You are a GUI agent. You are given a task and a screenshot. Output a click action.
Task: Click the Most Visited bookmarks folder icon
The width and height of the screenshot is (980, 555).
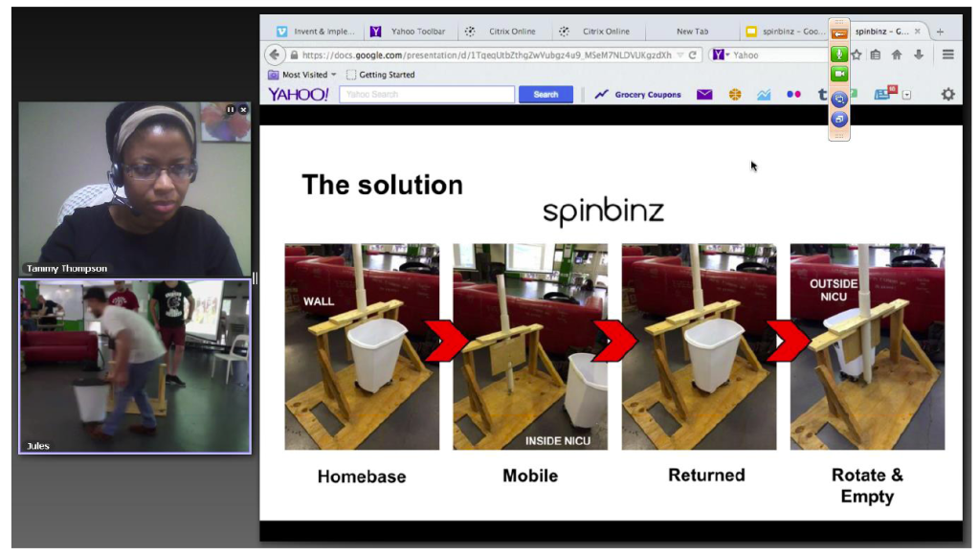pos(273,75)
